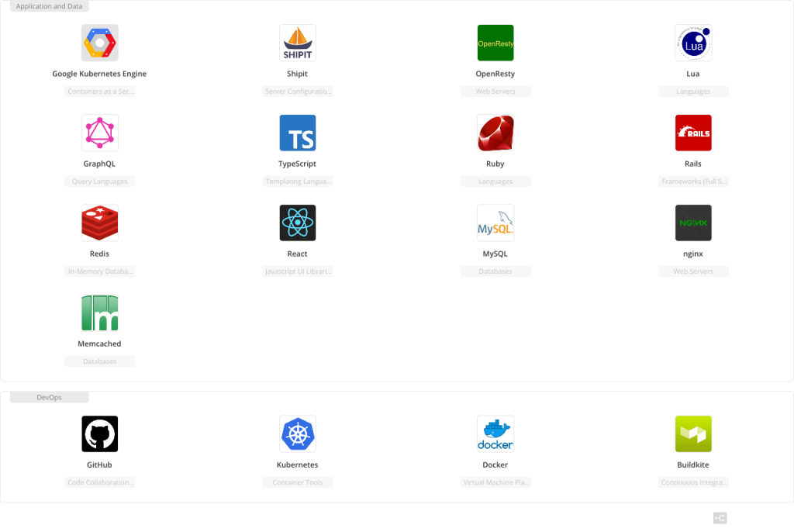Open the React atom icon
Screen dimensions: 794x532
coord(298,223)
